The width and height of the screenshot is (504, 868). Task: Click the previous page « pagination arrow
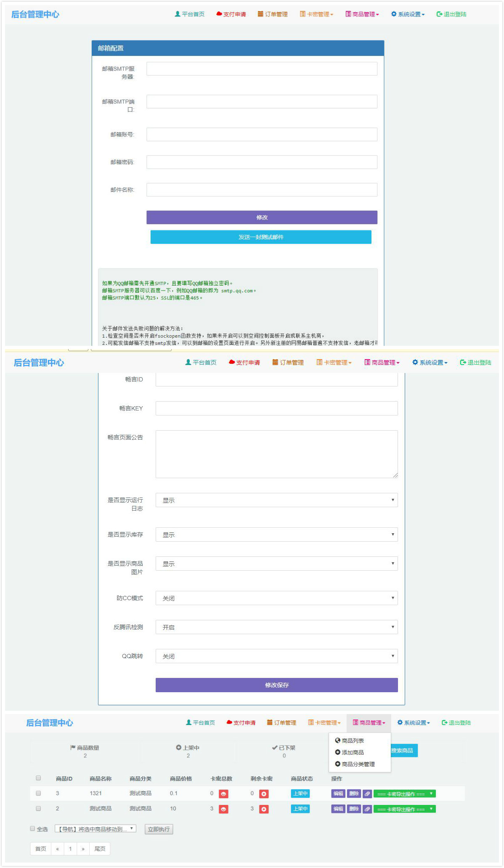click(x=58, y=849)
